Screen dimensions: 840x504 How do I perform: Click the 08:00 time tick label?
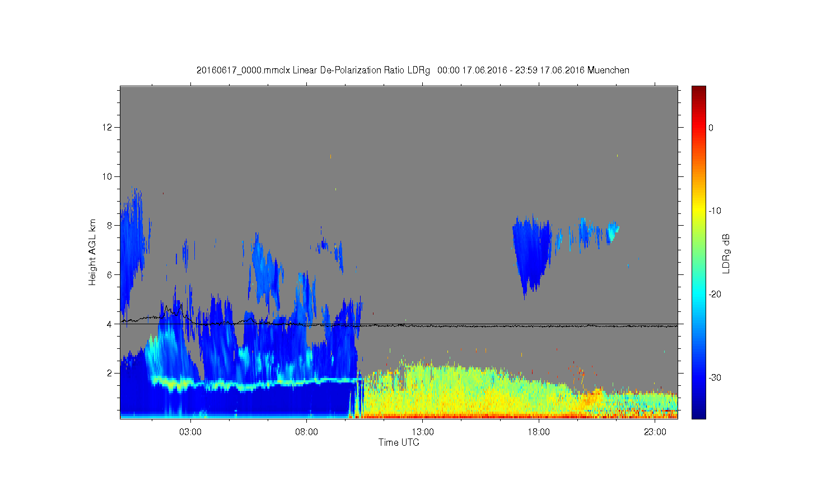(307, 432)
